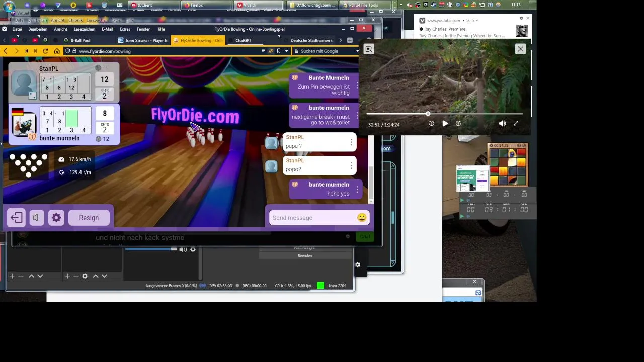
Task: Switch to the Deutsche Stadtnamen tab
Action: pyautogui.click(x=308, y=40)
